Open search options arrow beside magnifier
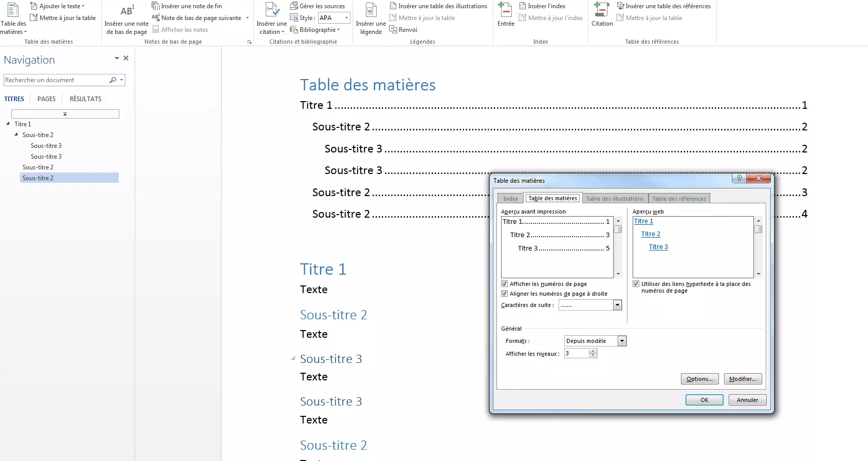The width and height of the screenshot is (868, 461). pyautogui.click(x=121, y=80)
